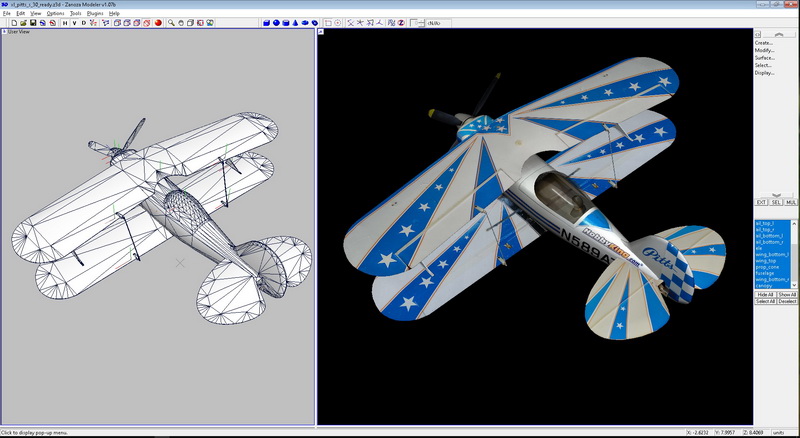Click third axes transform icon
The height and width of the screenshot is (438, 800).
click(x=370, y=23)
